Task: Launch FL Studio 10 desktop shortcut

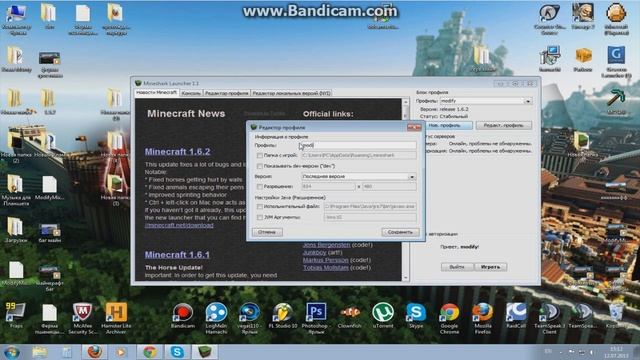Action: click(x=283, y=315)
